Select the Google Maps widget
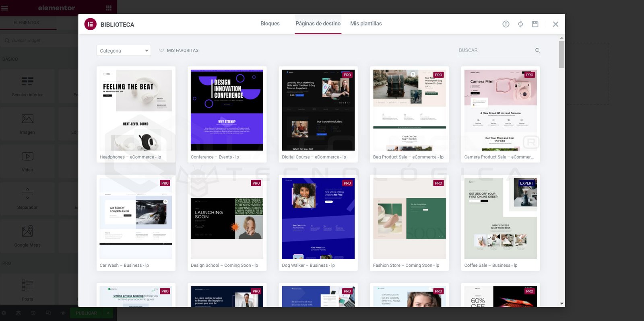Screen dimensions: 644x321 [x=27, y=236]
